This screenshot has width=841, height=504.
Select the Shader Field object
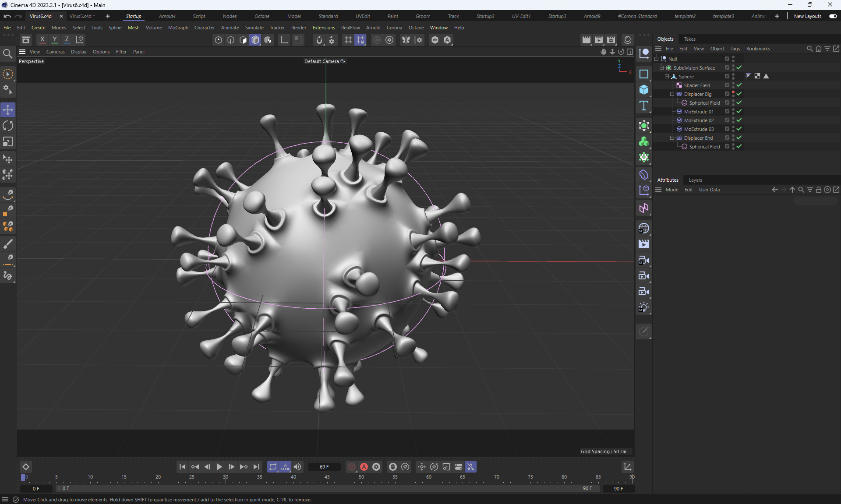coord(696,85)
